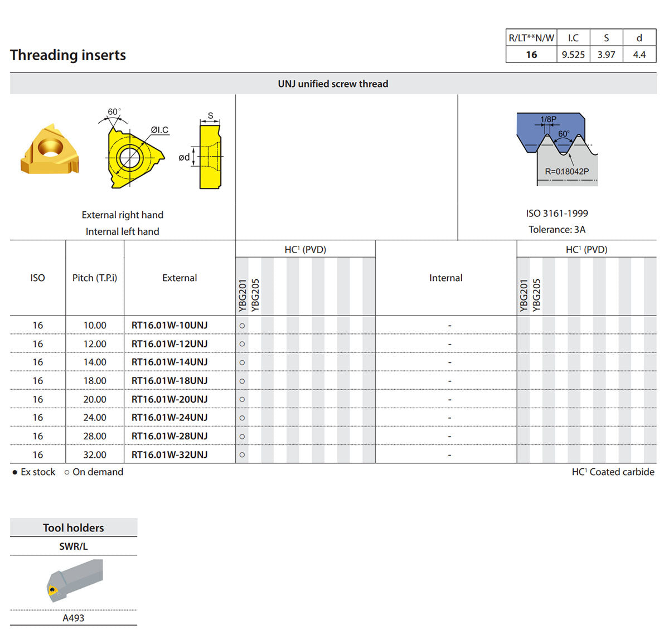The height and width of the screenshot is (644, 669).
Task: Click the Pitch (T.P.i) column header
Action: click(95, 278)
